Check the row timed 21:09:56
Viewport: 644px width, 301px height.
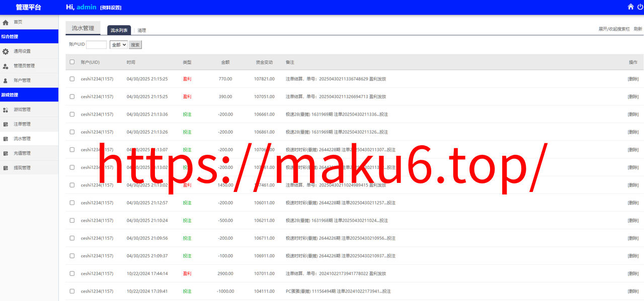click(72, 238)
